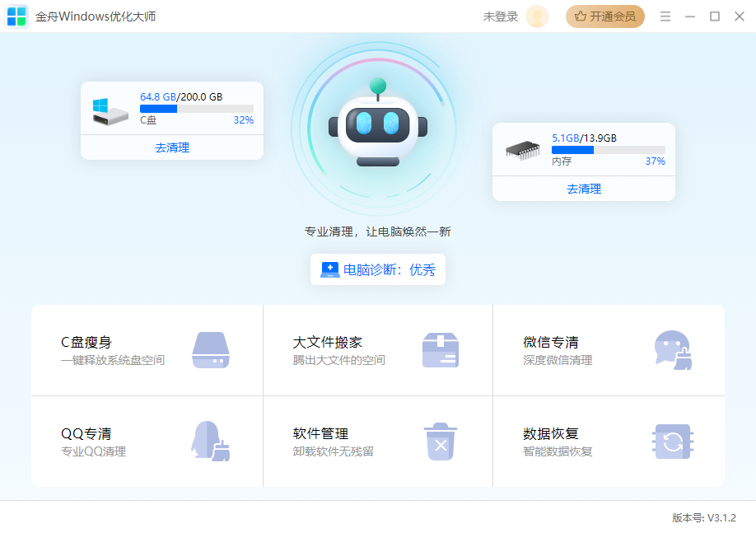The image size is (756, 533).
Task: Click the 未登录 login text
Action: 501,16
